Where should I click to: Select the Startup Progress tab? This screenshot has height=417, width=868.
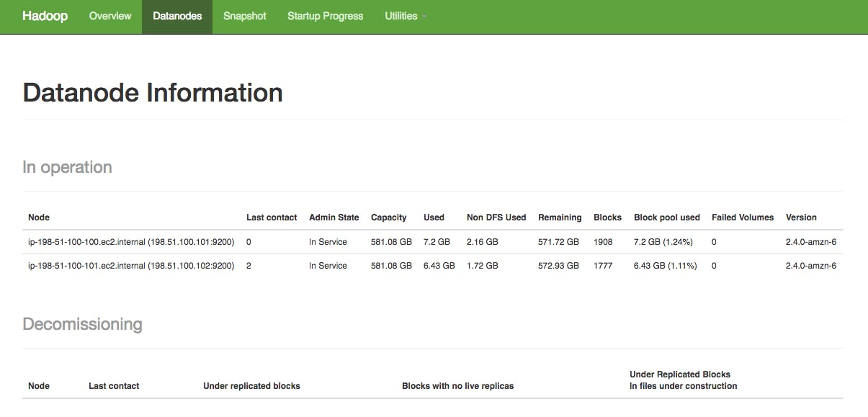point(325,15)
